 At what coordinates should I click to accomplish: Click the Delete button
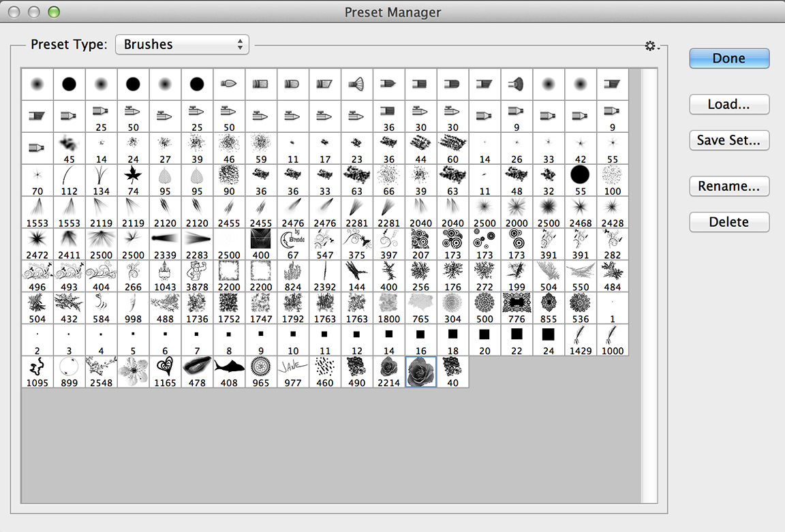(729, 222)
